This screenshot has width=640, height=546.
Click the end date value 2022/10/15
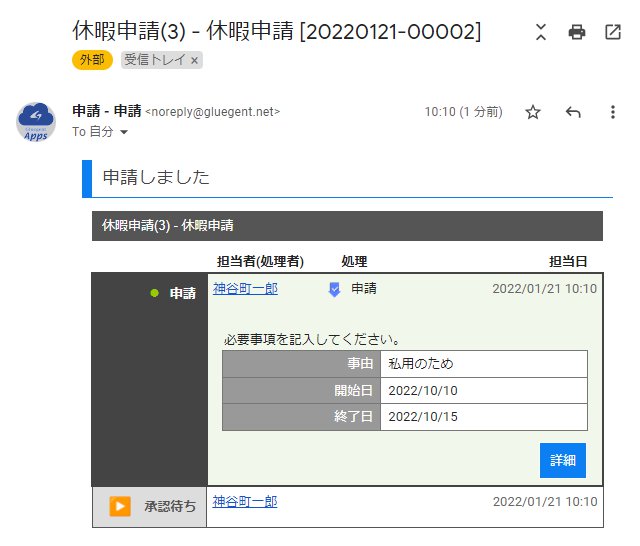click(x=423, y=417)
